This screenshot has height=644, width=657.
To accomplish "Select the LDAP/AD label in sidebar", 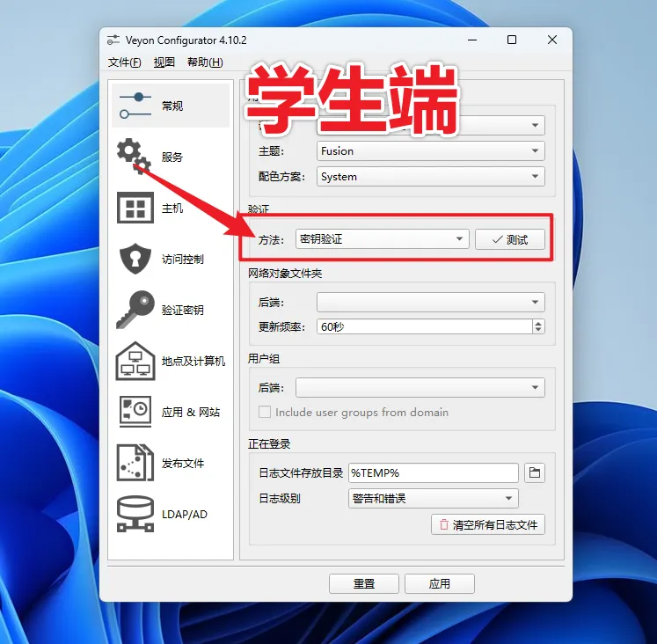I will [x=185, y=514].
